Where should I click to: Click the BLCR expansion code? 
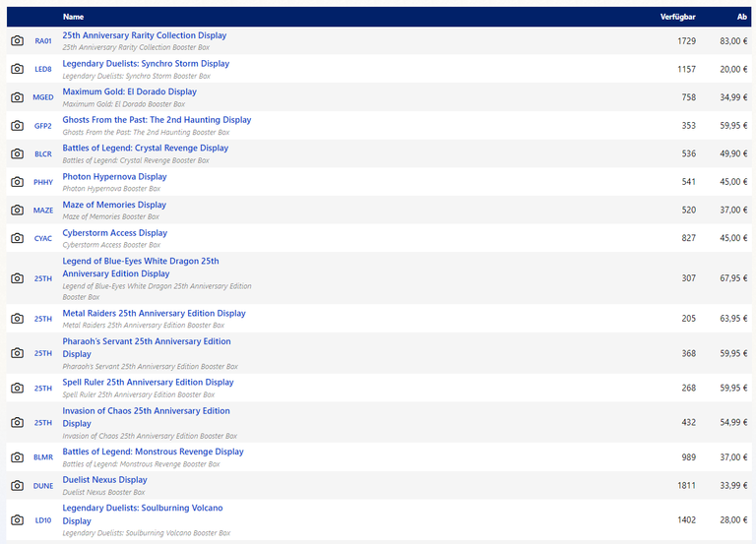coord(43,154)
